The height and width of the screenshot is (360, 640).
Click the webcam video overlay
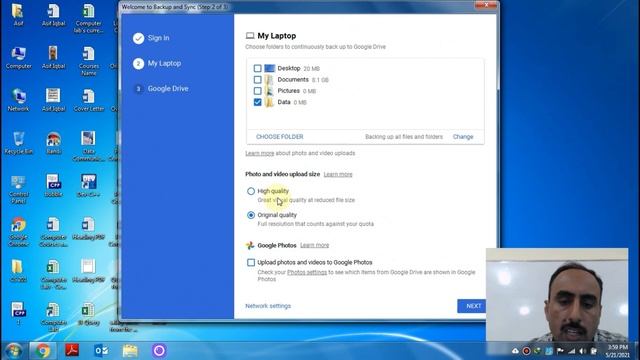point(557,295)
